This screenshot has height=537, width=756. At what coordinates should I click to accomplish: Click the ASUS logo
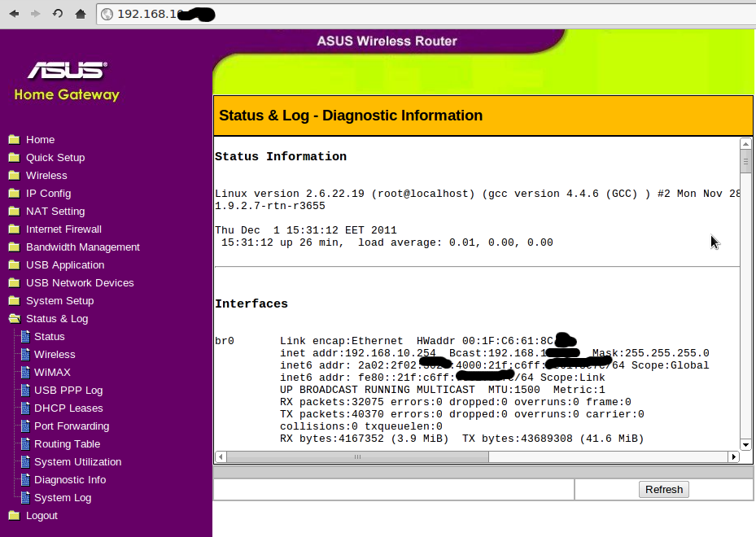[x=68, y=70]
